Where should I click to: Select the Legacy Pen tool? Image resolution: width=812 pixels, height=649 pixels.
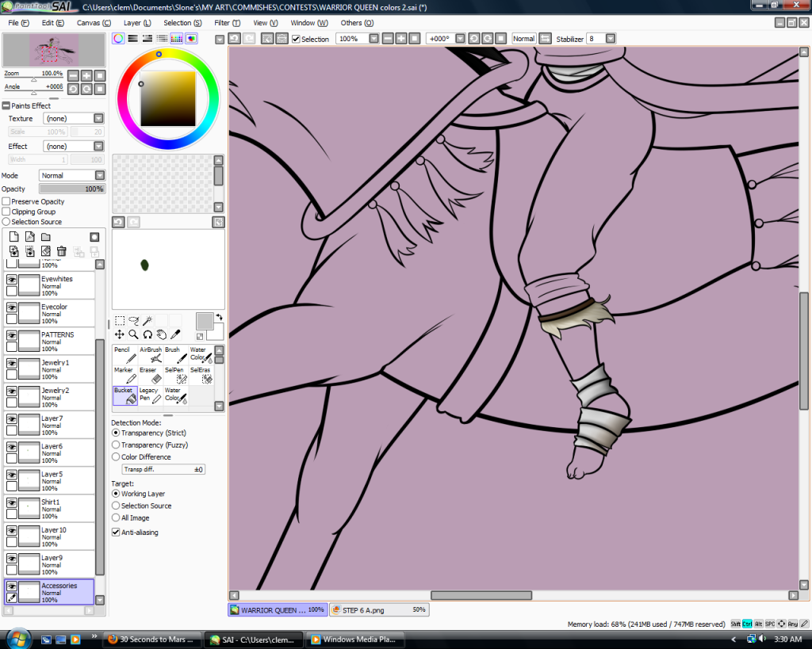pyautogui.click(x=150, y=395)
